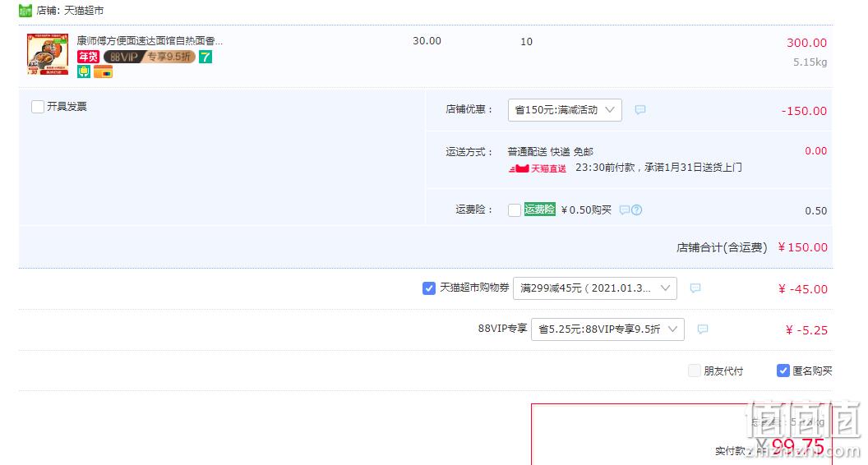Click the ¥0.50购买 text
This screenshot has width=868, height=465.
[x=586, y=209]
